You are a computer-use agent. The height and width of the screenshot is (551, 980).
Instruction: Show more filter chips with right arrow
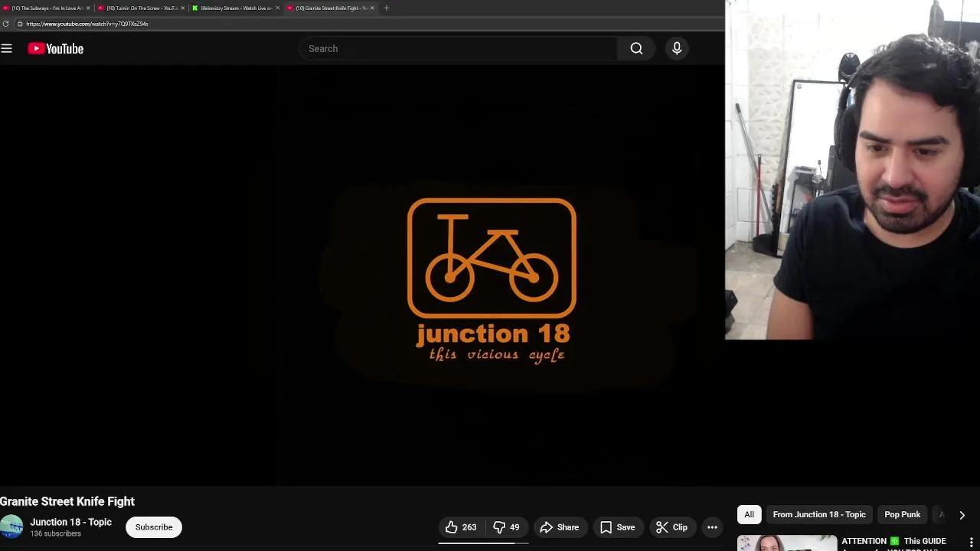(x=962, y=515)
